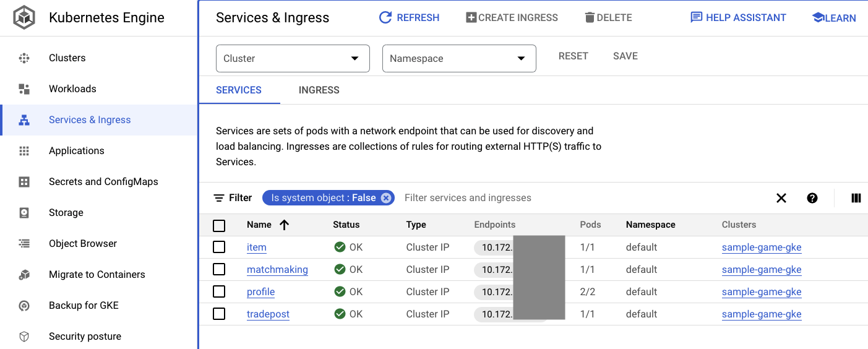Remove the 'Is system object' filter chip
The width and height of the screenshot is (868, 349).
386,198
